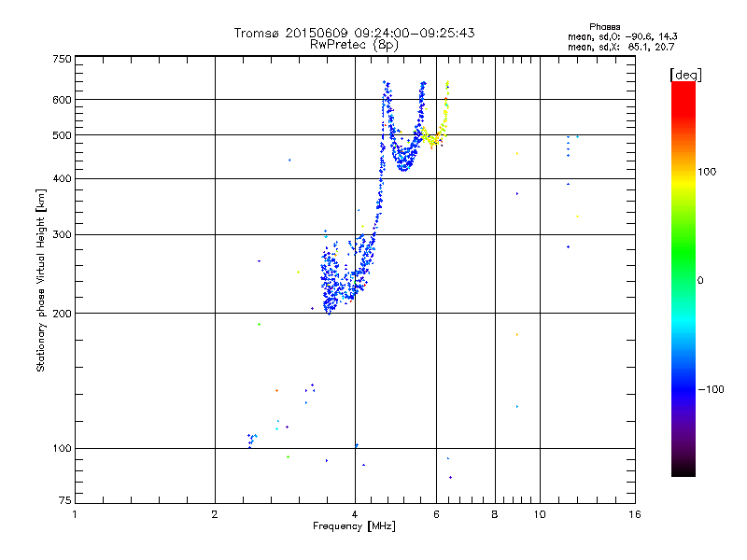The height and width of the screenshot is (560, 747).
Task: Click the color scale bar beside the plot
Action: point(684,278)
